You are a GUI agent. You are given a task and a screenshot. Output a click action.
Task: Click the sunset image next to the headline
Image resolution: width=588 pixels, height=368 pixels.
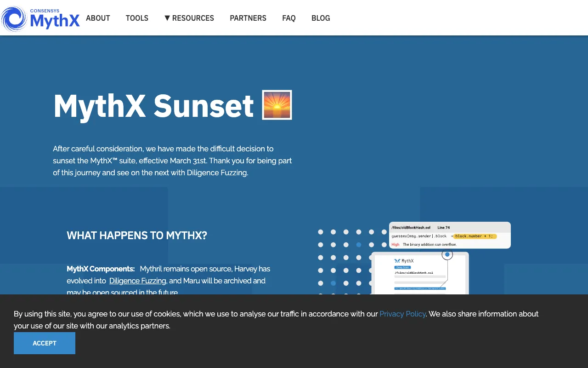(278, 104)
